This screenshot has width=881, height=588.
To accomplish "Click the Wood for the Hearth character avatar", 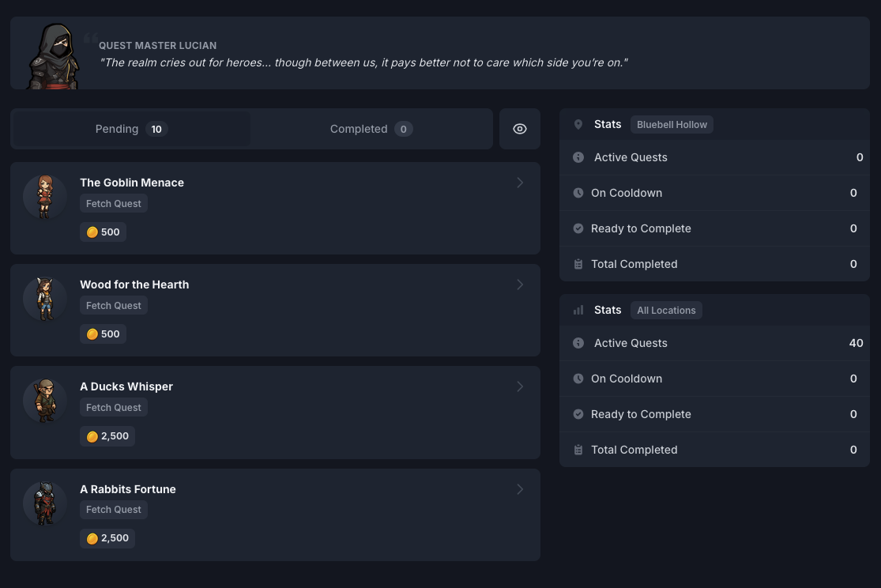I will point(44,299).
